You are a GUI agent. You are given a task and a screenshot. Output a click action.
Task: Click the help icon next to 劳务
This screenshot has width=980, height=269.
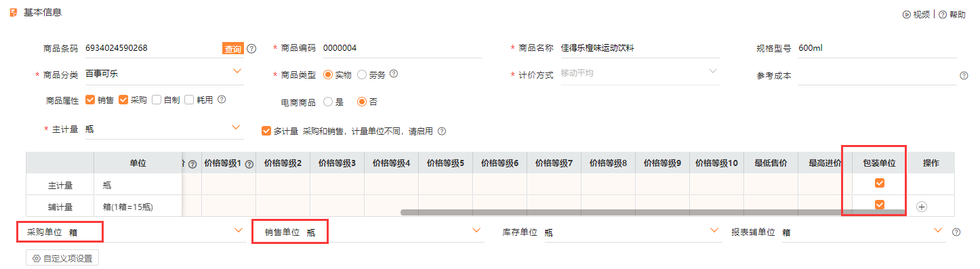click(x=393, y=74)
